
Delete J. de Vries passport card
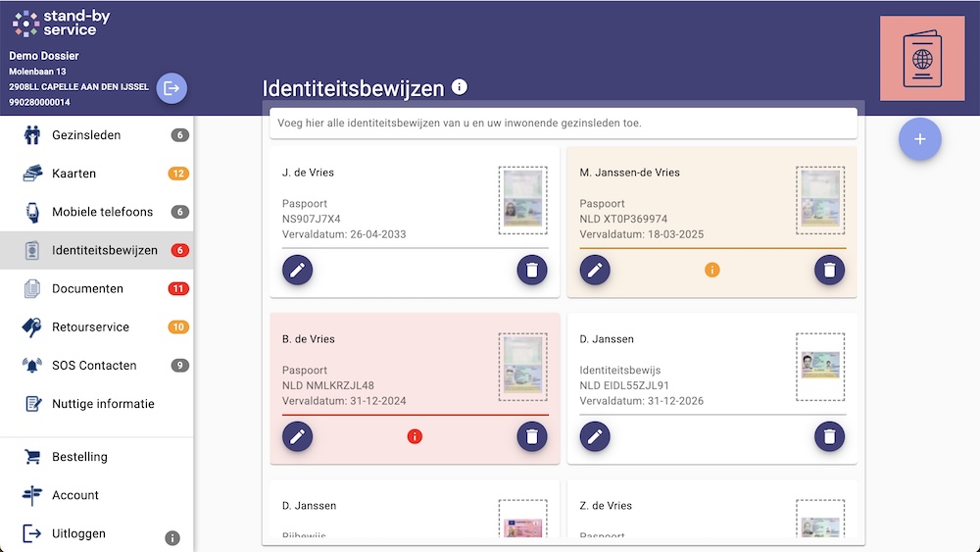(532, 270)
